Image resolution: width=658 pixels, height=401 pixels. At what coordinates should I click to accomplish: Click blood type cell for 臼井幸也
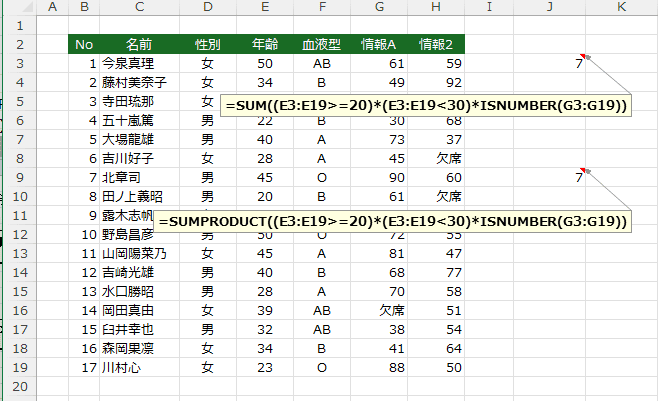click(x=321, y=330)
